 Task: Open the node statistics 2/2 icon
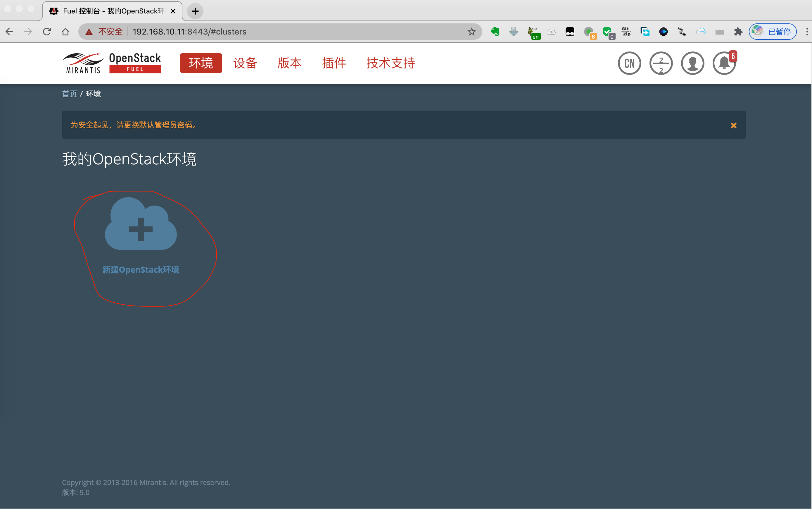click(661, 63)
